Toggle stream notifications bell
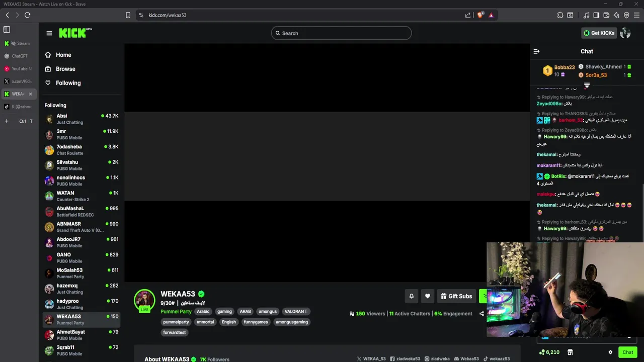Viewport: 644px width, 362px height. (x=411, y=296)
